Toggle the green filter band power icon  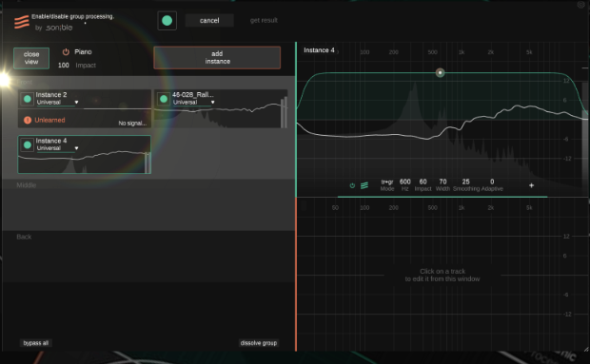tap(352, 185)
